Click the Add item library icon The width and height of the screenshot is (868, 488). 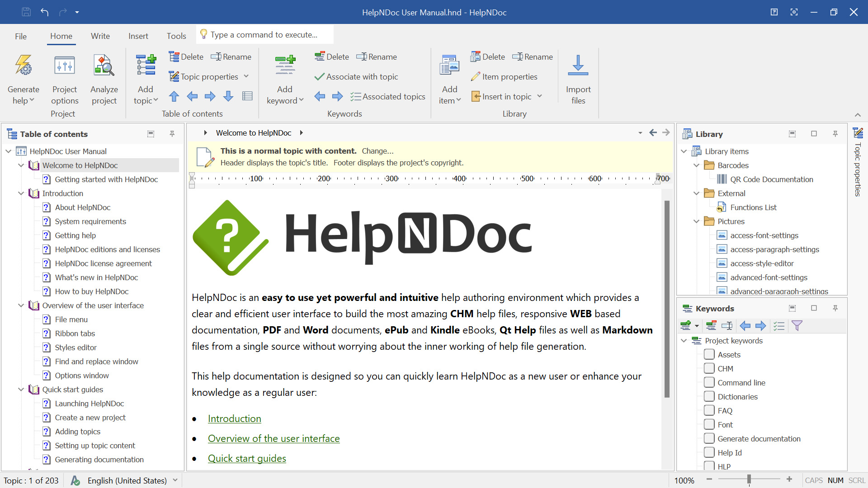coord(449,66)
